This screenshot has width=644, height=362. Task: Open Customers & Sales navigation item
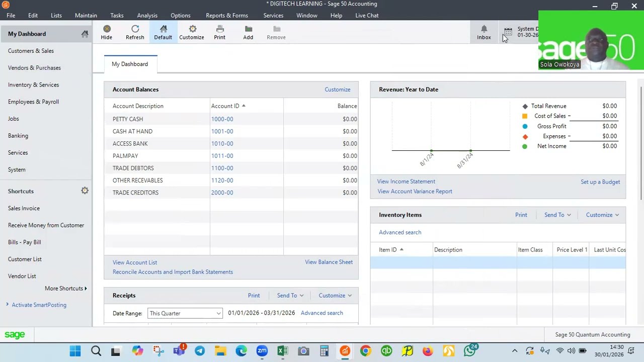coord(31,51)
